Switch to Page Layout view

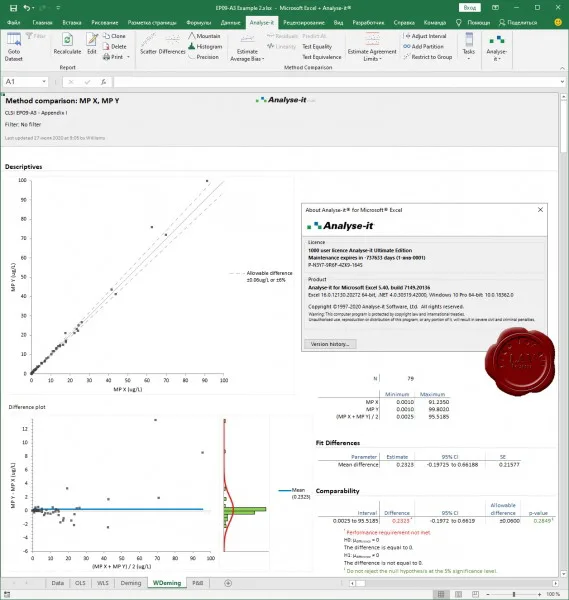point(458,594)
